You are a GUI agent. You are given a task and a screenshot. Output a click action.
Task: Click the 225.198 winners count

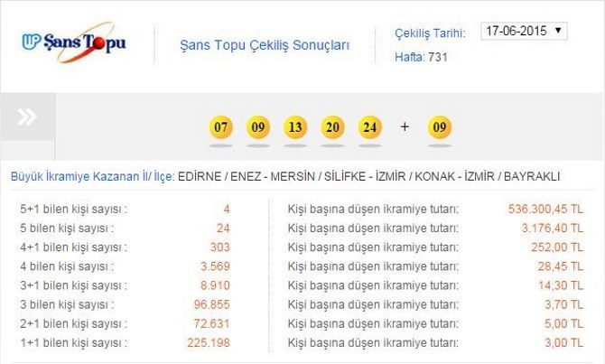coord(211,342)
